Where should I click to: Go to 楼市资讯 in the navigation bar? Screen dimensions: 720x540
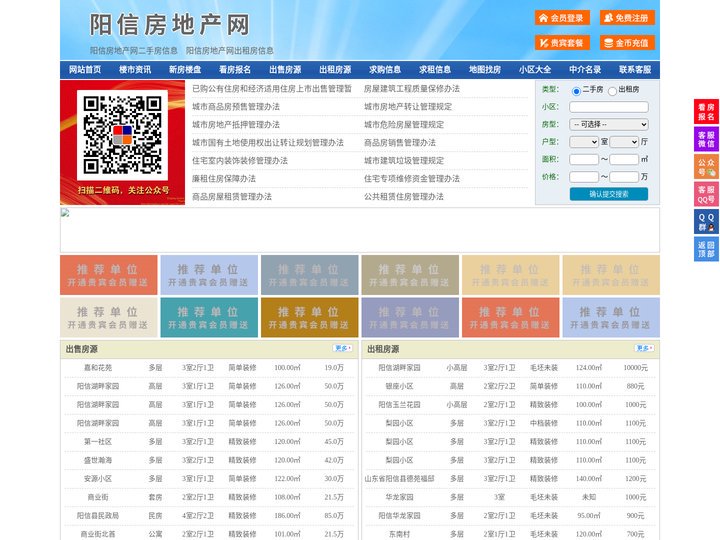(135, 70)
